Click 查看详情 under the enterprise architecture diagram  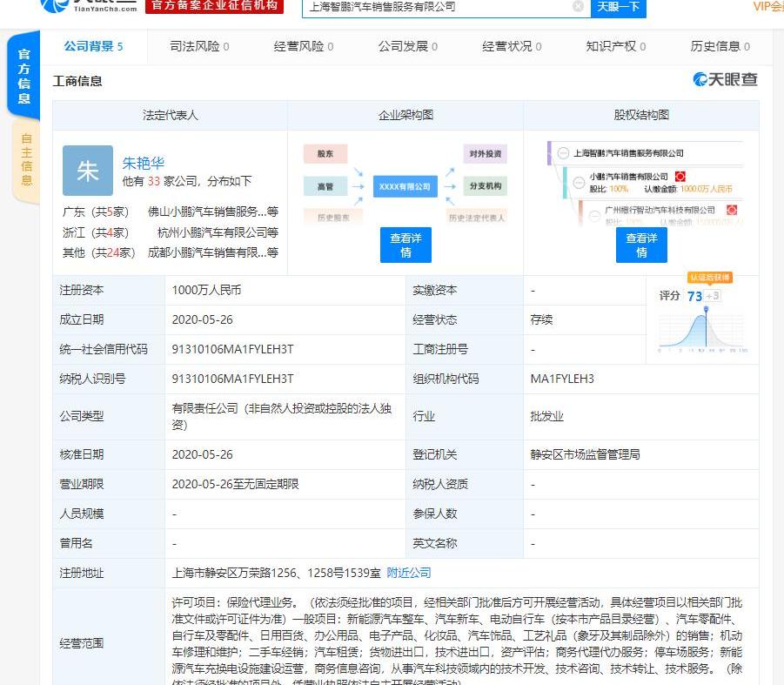point(405,244)
